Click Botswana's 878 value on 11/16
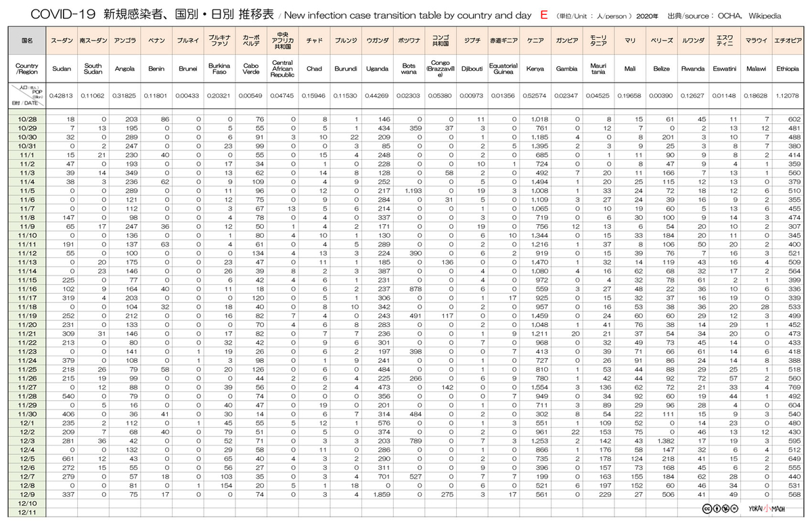Image resolution: width=812 pixels, height=522 pixels. 416,288
